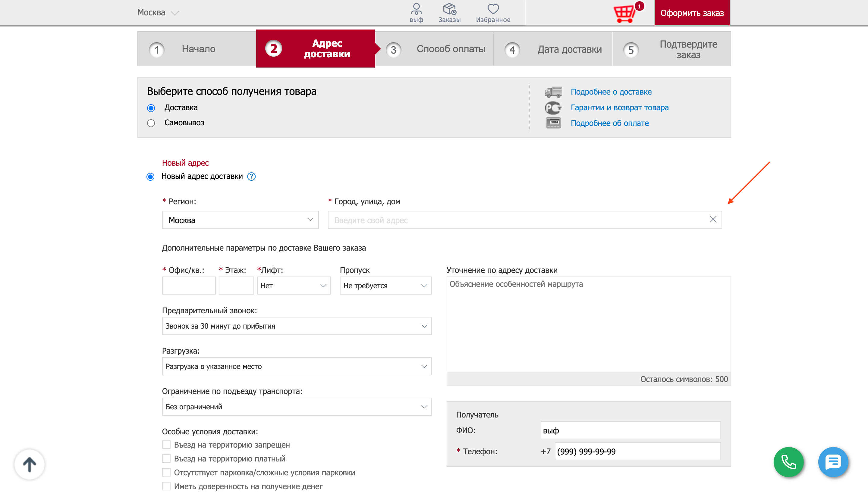Open the Пропуск dropdown
This screenshot has height=494, width=868.
click(385, 286)
